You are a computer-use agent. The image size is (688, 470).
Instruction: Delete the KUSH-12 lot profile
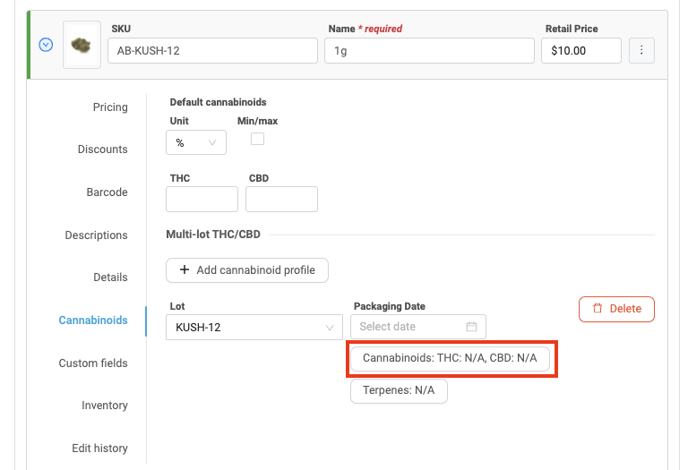click(616, 309)
